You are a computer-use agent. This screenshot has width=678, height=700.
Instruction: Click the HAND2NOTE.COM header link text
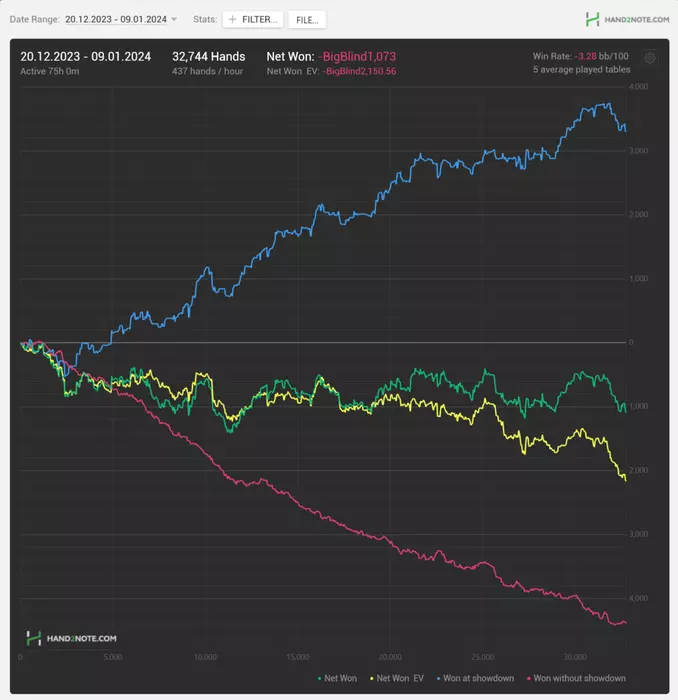point(636,19)
